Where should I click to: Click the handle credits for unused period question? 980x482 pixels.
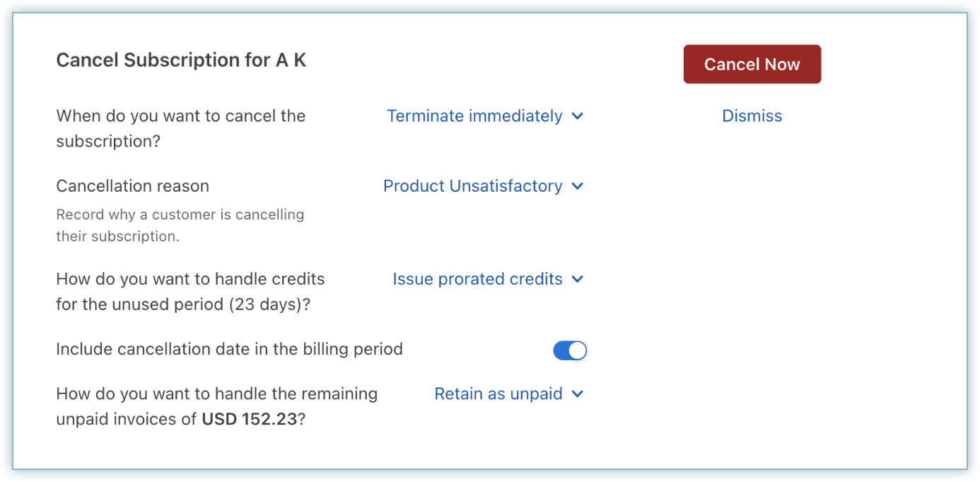pyautogui.click(x=190, y=279)
